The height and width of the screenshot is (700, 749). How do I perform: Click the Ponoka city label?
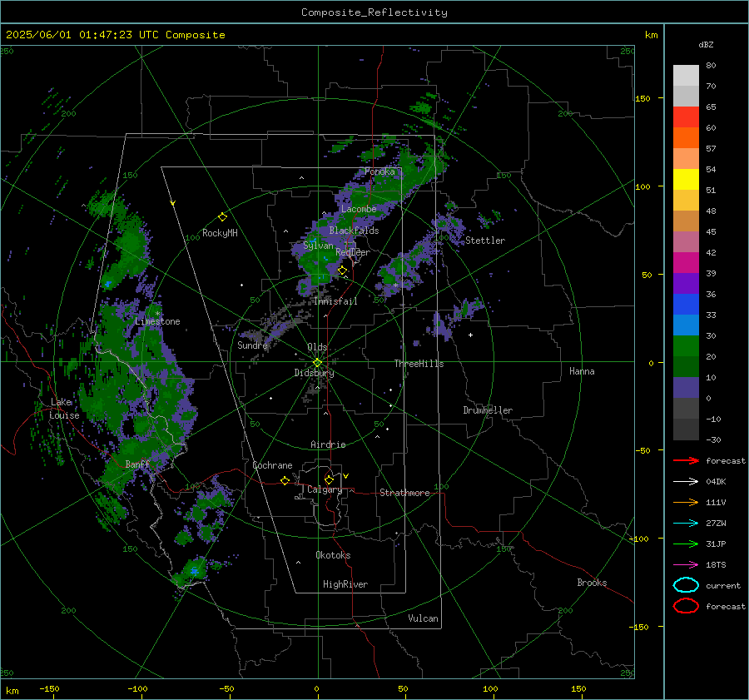pos(379,171)
